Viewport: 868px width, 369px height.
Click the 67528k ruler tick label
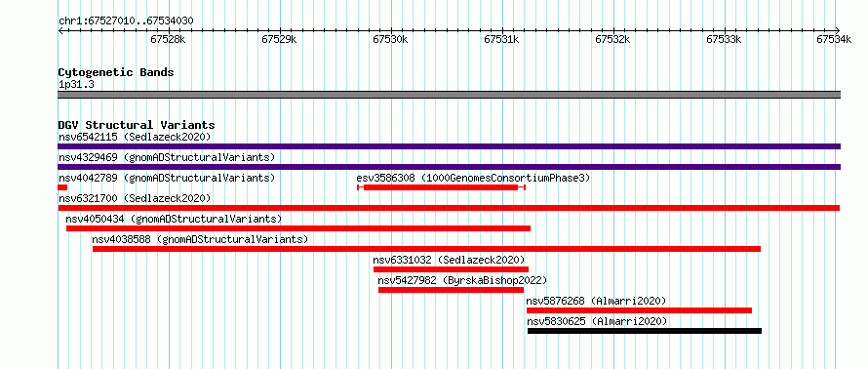169,39
